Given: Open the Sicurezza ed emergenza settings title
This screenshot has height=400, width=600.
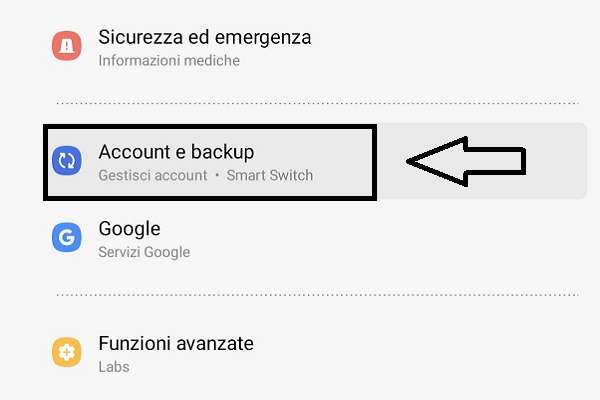Looking at the screenshot, I should point(204,38).
